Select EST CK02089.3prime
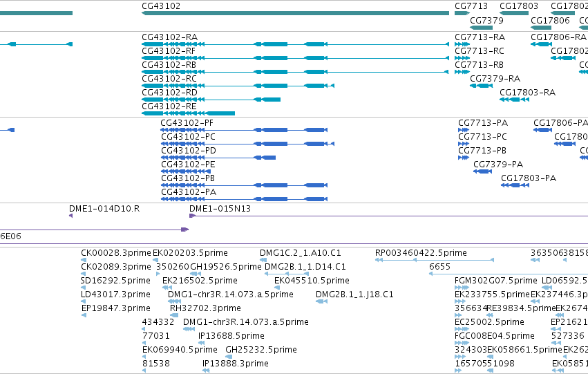Image resolution: width=588 pixels, height=374 pixels. pos(116,267)
